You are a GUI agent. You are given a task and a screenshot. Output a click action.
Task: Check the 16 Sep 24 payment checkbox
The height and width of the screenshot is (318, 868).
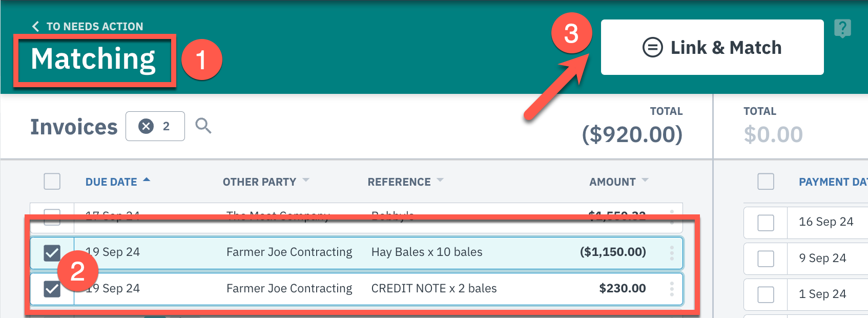coord(766,223)
